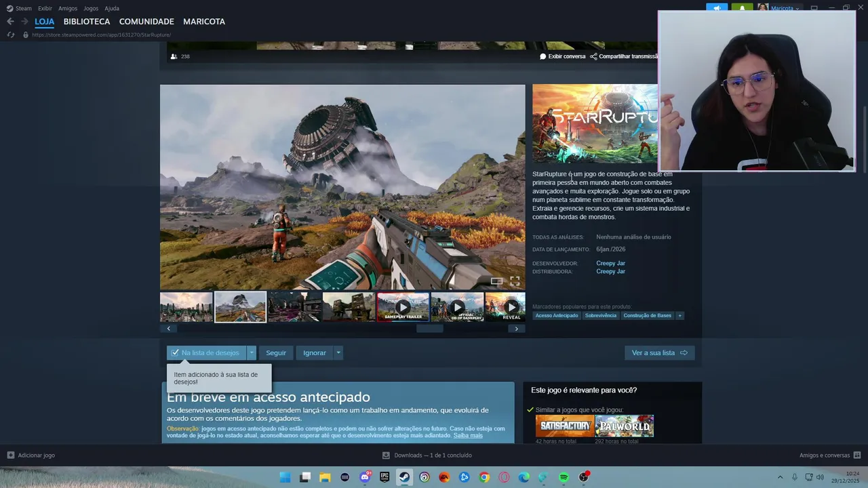Open the Amigos menu
This screenshot has height=488, width=868.
pos(68,8)
